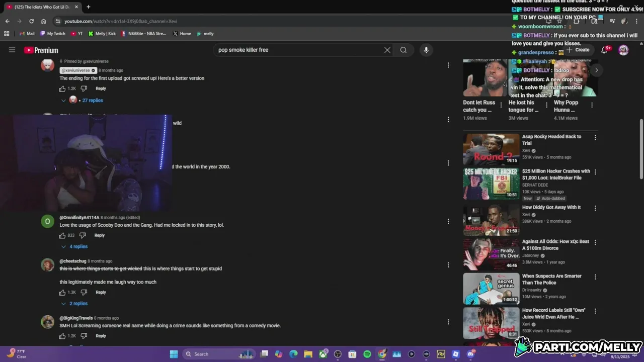Show next shorts with right chevron
Viewport: 644px width, 362px height.
596,70
